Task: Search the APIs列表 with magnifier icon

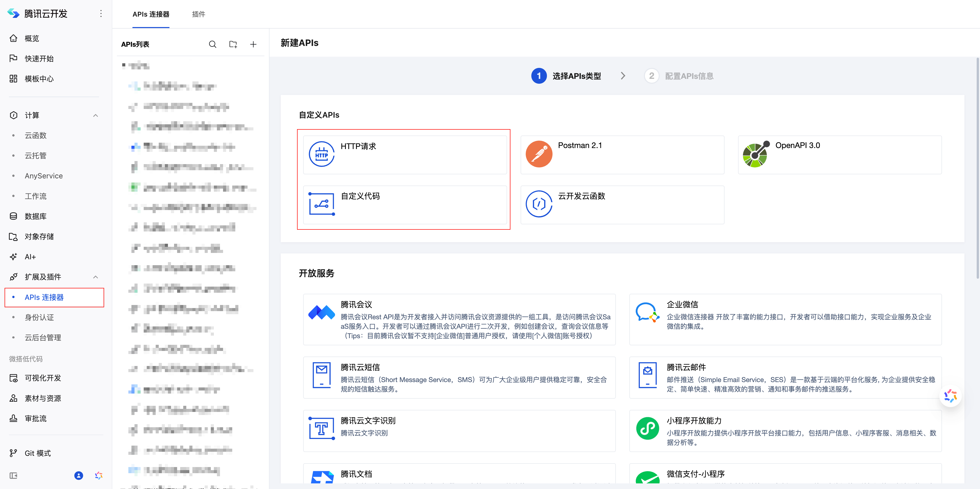Action: click(213, 44)
